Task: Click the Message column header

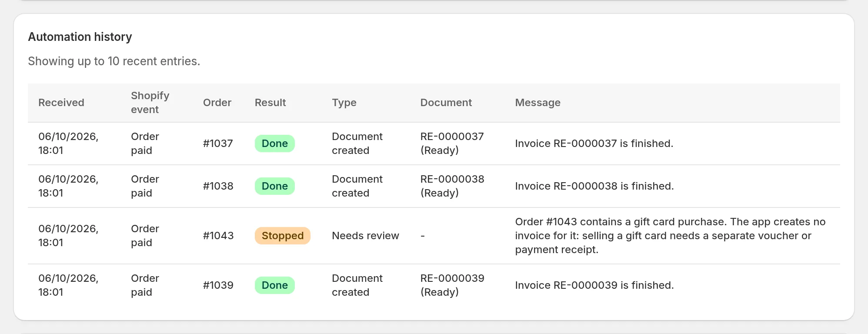Action: coord(537,103)
